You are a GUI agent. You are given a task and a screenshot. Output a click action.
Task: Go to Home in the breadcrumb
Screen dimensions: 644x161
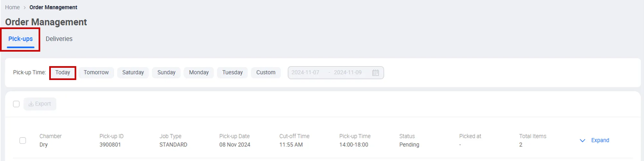pyautogui.click(x=12, y=7)
